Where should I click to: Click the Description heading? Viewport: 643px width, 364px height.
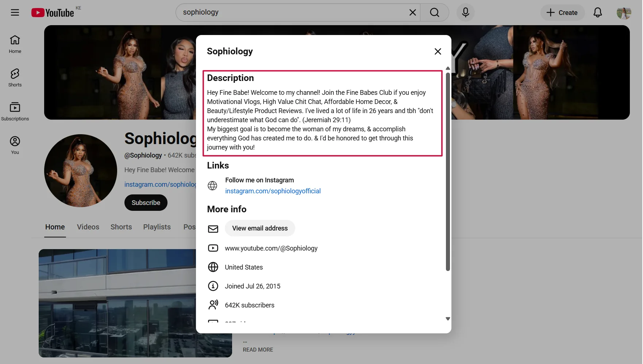point(230,78)
